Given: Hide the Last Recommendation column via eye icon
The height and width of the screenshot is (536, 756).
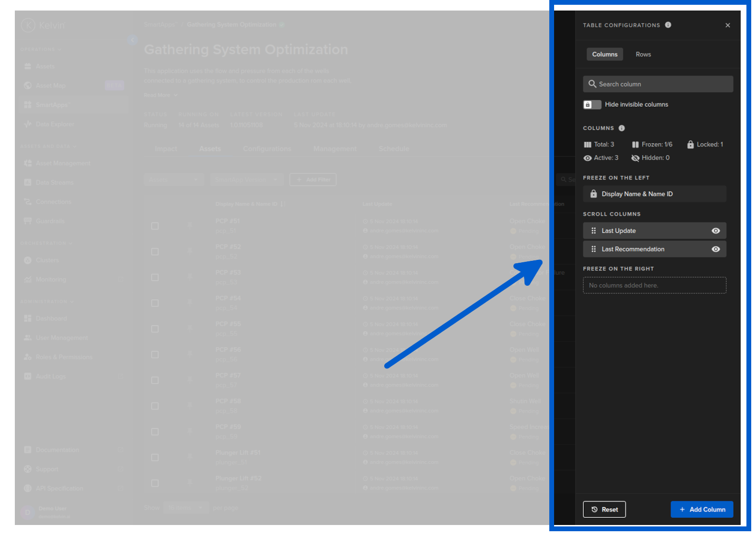Looking at the screenshot, I should (x=715, y=249).
